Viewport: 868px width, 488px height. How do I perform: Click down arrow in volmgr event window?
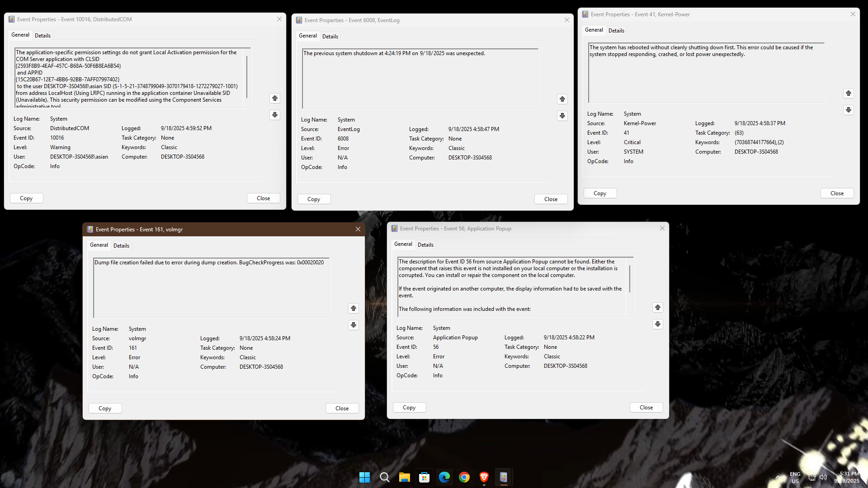point(354,325)
